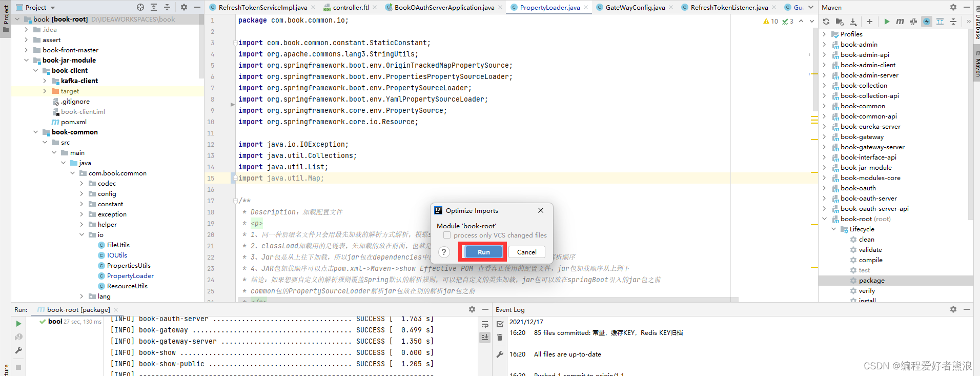
Task: Show hidden editor tabs dropdown
Action: [811, 7]
